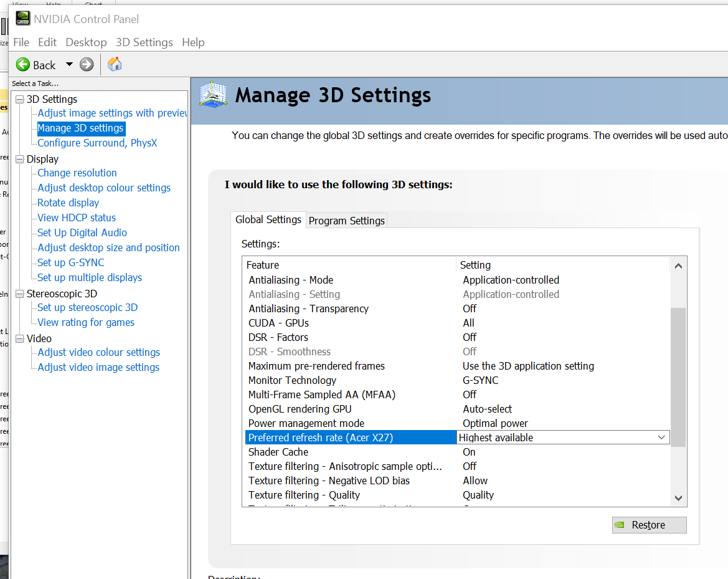
Task: Open View rating for games
Action: (x=86, y=322)
